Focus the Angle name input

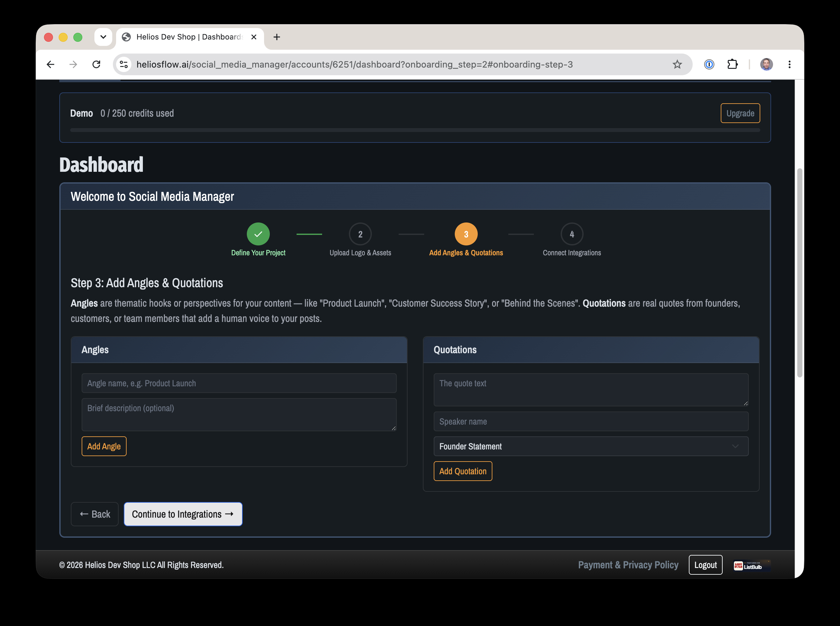click(239, 383)
